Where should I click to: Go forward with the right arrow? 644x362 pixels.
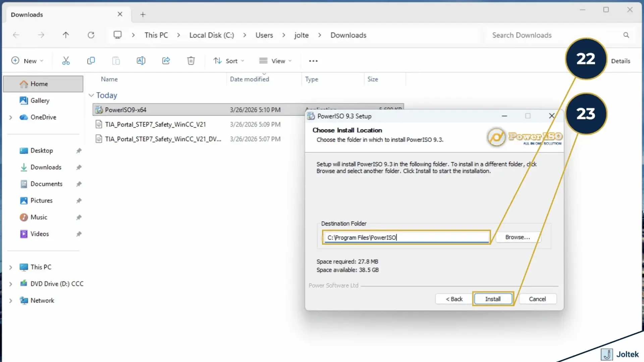pyautogui.click(x=41, y=35)
